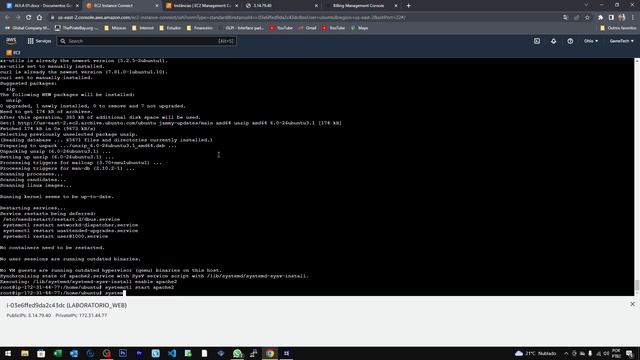Open a new browser tab
This screenshot has height=360, width=640.
coord(409,6)
